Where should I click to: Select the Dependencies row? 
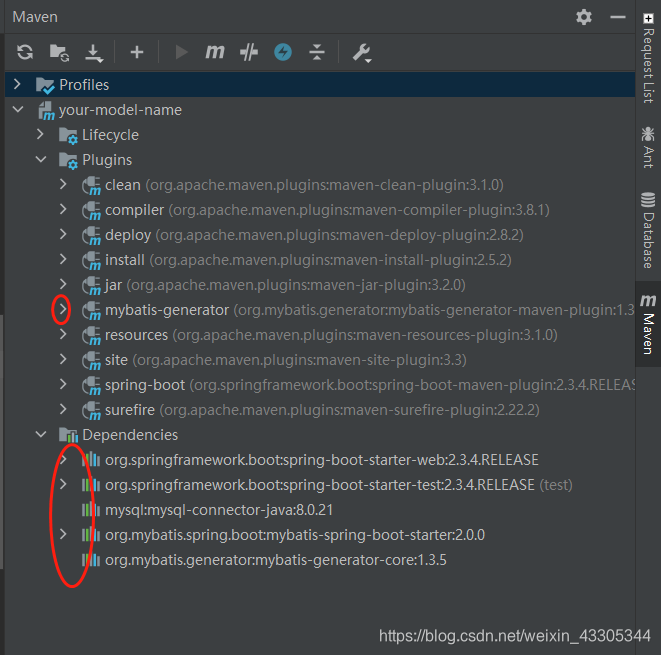(320, 435)
